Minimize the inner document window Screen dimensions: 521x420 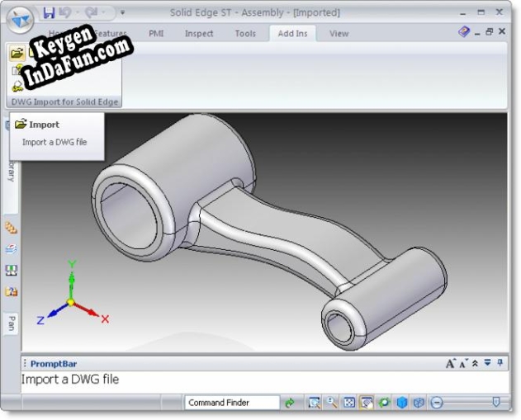pyautogui.click(x=477, y=32)
